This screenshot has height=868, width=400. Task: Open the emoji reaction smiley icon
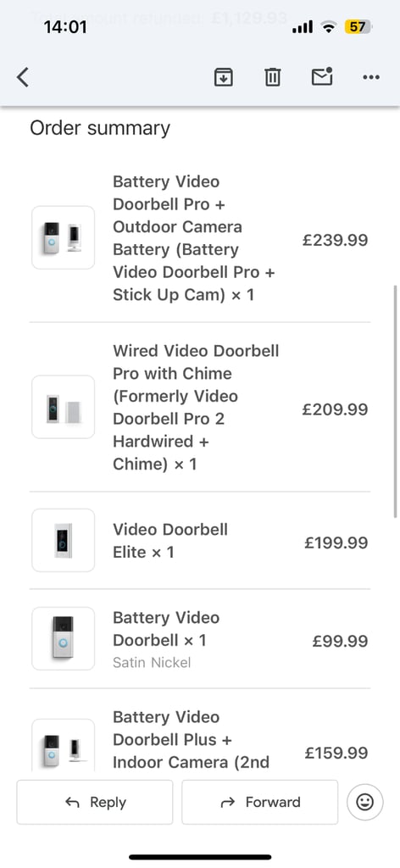pos(364,802)
